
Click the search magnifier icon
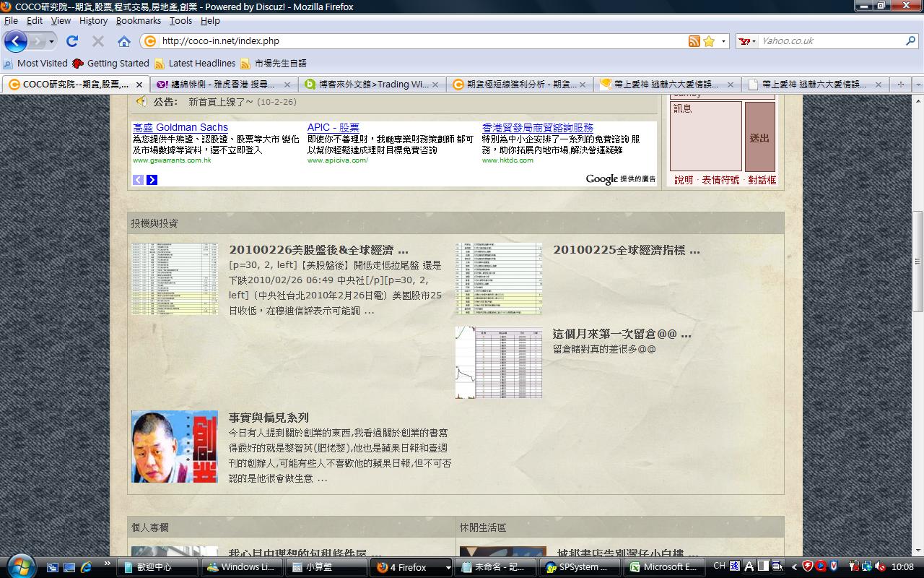coord(911,41)
